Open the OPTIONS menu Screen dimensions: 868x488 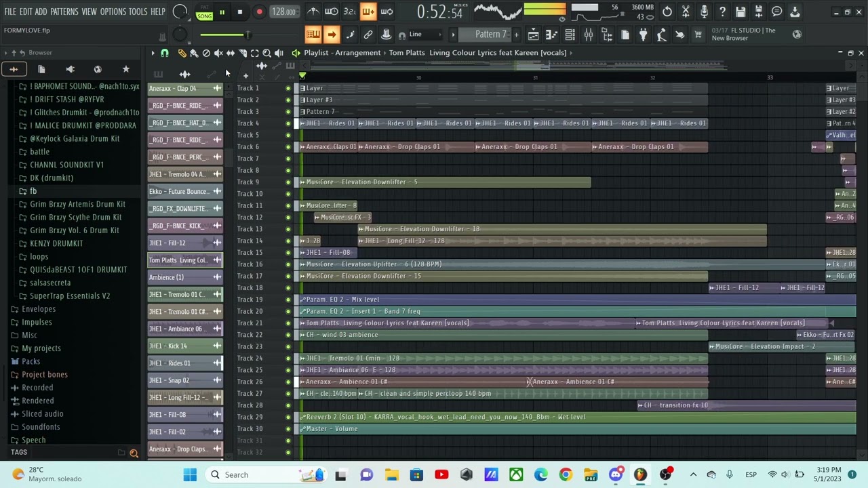tap(113, 12)
